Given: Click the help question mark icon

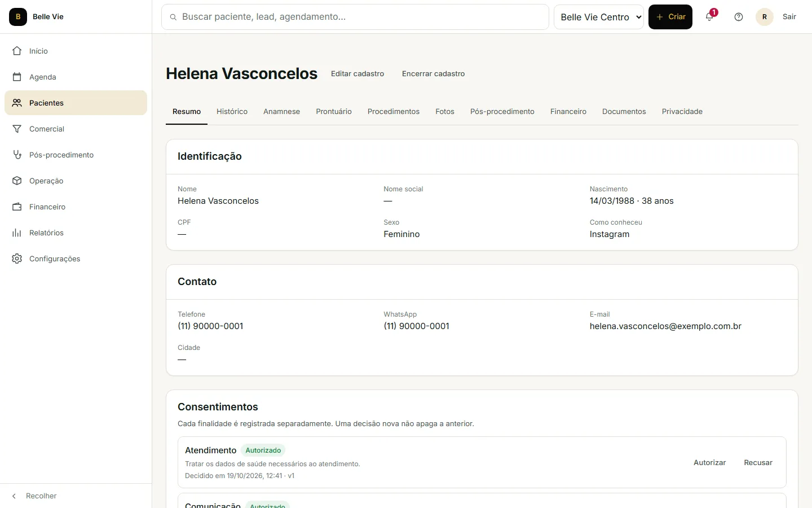Looking at the screenshot, I should click(739, 17).
